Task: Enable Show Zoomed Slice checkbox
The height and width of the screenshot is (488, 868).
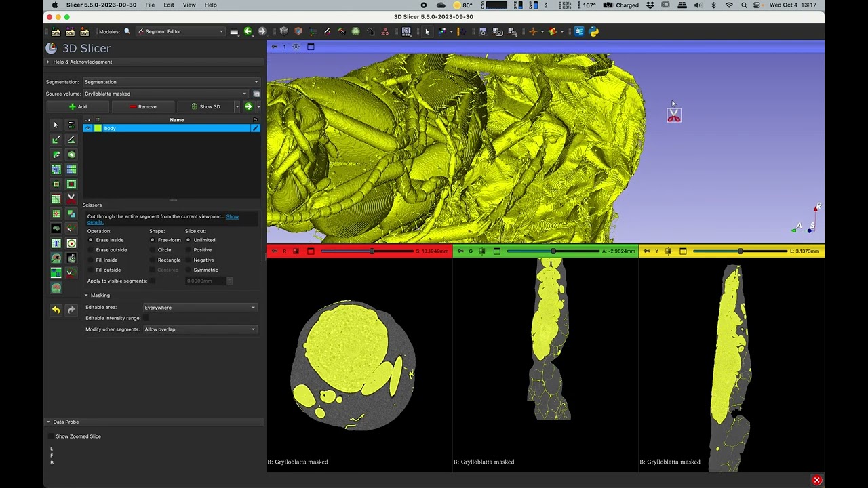Action: pyautogui.click(x=51, y=436)
